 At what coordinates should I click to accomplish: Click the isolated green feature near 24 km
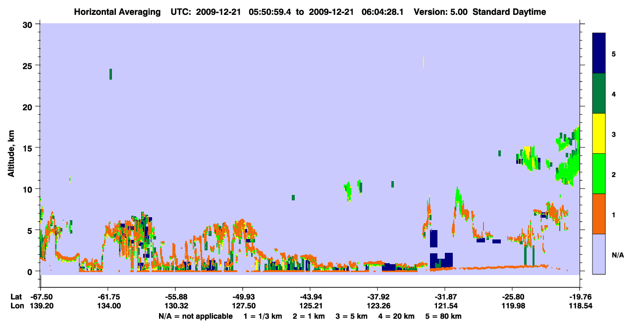(110, 74)
